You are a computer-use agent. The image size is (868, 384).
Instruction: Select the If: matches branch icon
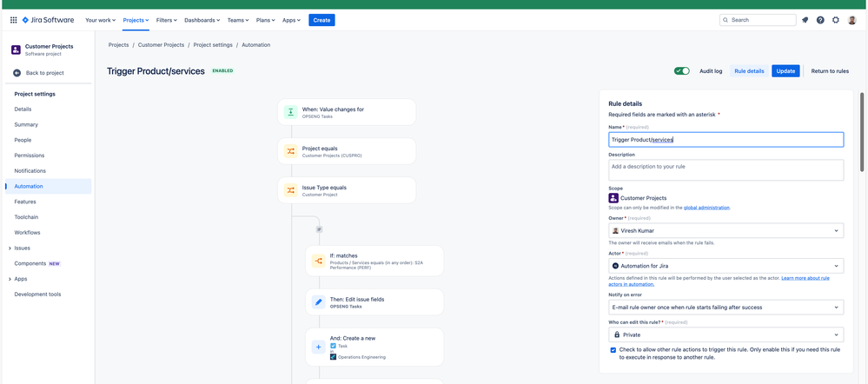[x=318, y=262]
